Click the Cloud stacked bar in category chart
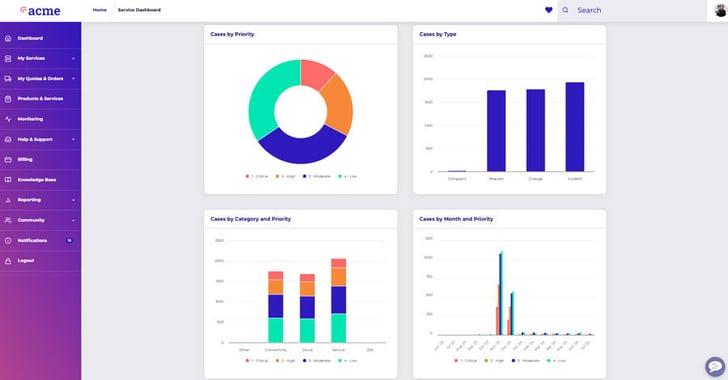 [307, 308]
